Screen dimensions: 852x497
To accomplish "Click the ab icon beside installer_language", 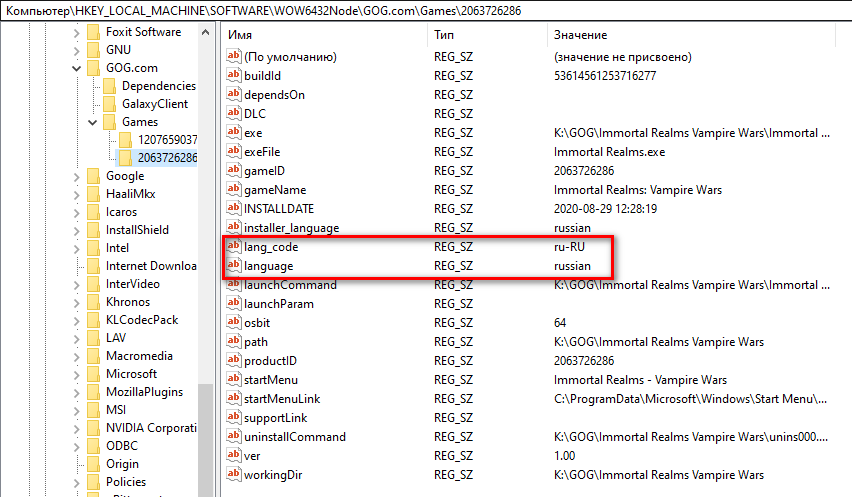I will click(x=234, y=227).
